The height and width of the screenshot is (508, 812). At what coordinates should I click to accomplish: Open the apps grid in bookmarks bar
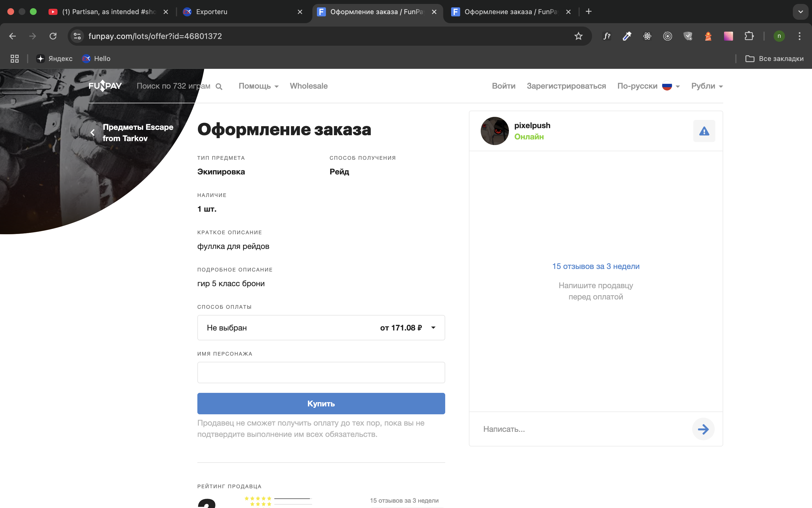pyautogui.click(x=14, y=59)
